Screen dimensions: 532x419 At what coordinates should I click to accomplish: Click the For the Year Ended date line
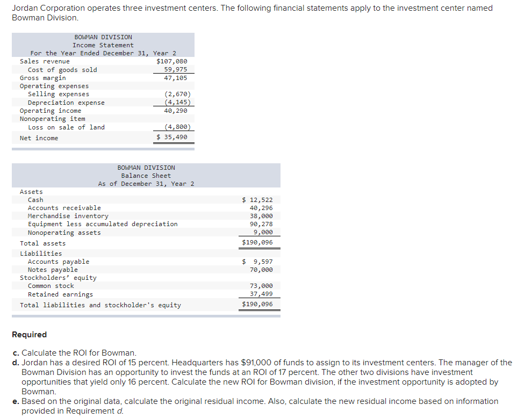point(103,53)
